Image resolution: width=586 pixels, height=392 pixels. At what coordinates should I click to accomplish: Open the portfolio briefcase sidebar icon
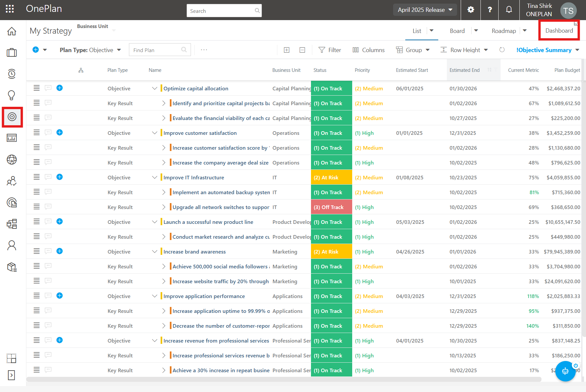click(12, 52)
